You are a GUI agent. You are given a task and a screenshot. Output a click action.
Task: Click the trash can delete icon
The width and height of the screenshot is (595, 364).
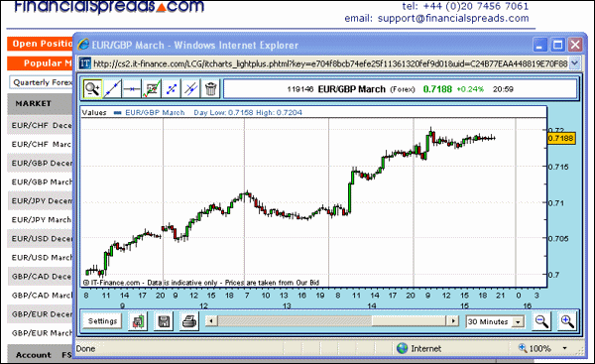pyautogui.click(x=210, y=89)
